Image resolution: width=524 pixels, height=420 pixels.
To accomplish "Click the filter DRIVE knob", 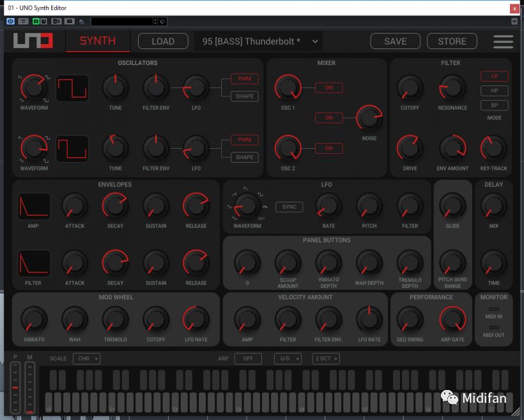I will [x=410, y=149].
